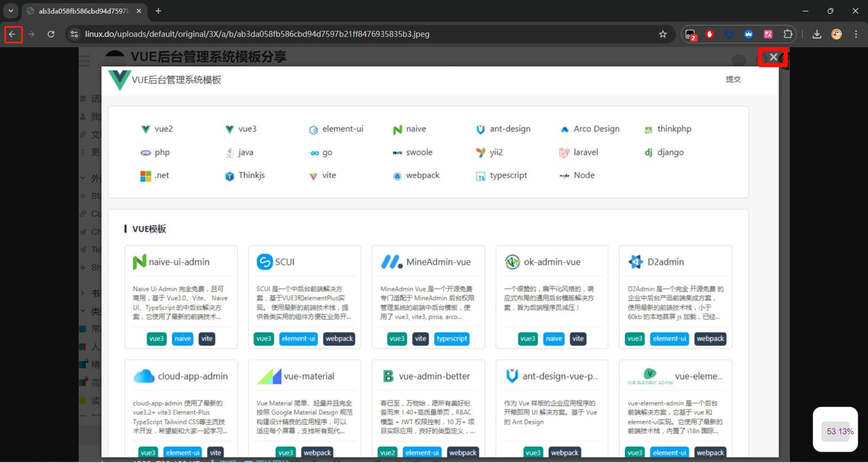Pick the Arco Design filter tag
Viewport: 868px width, 463px height.
590,129
